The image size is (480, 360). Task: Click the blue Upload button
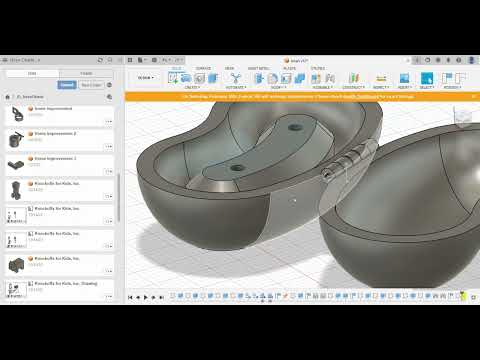coord(67,85)
